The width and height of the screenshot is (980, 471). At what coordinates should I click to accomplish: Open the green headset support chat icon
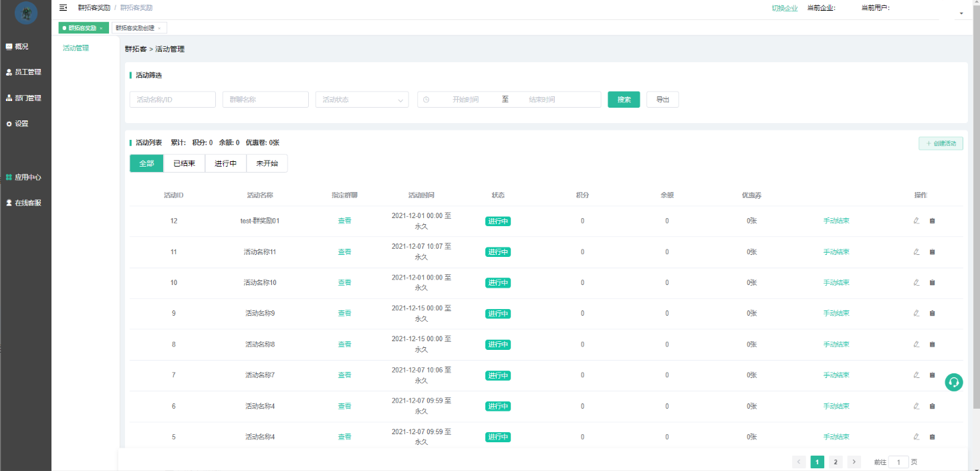pos(954,382)
